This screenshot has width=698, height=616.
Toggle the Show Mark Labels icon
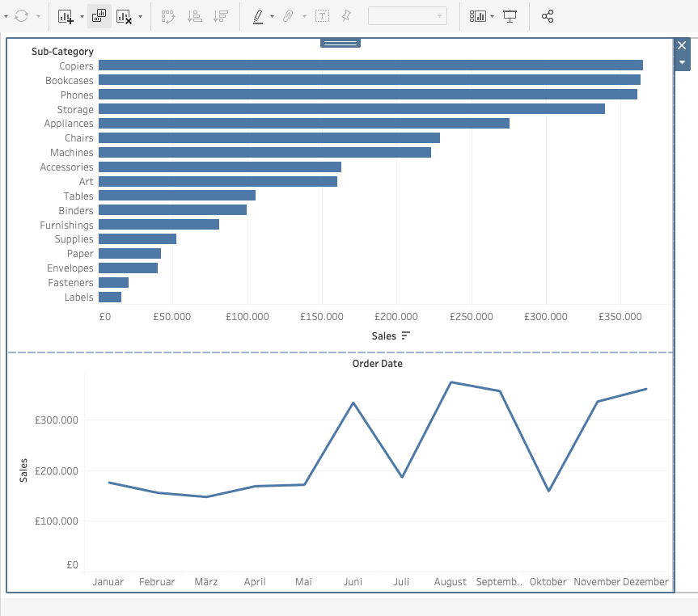pyautogui.click(x=322, y=16)
